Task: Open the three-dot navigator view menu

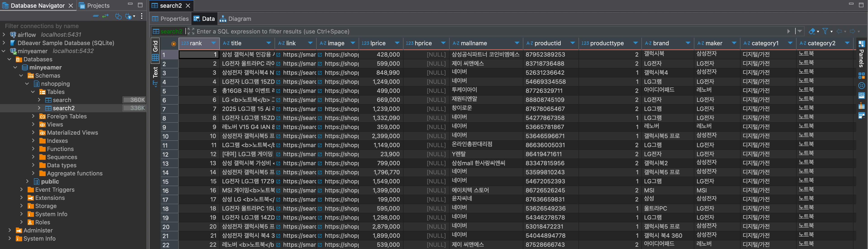Action: (x=142, y=16)
